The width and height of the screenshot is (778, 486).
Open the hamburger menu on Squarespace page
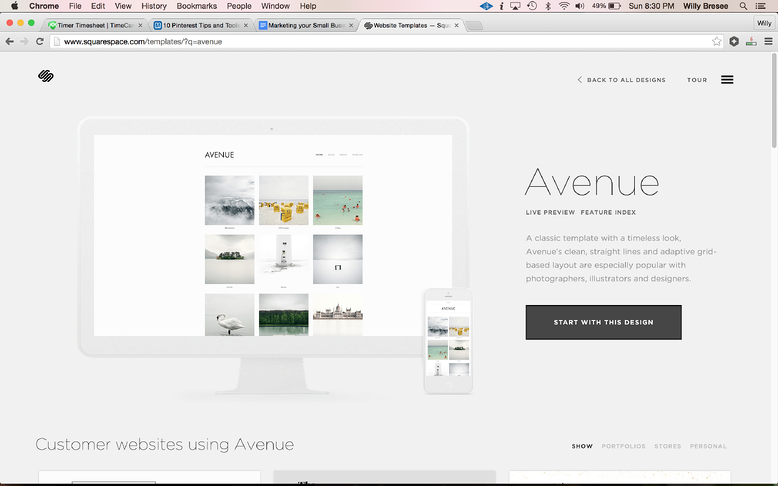[727, 79]
